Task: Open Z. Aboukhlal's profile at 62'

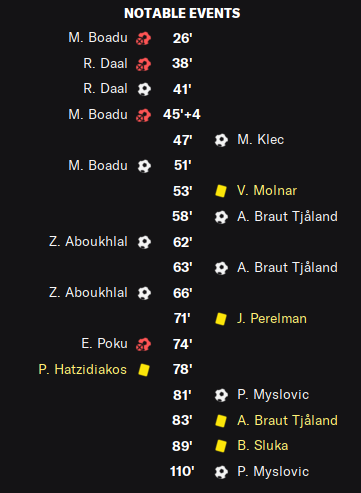Action: coord(88,242)
